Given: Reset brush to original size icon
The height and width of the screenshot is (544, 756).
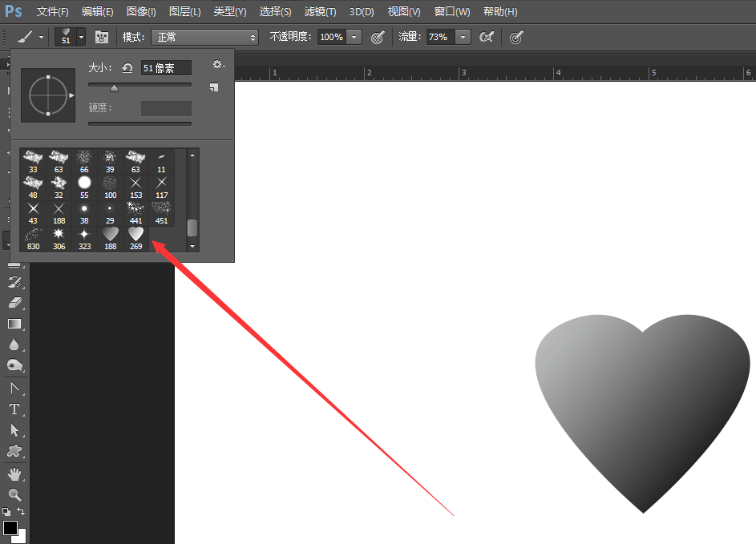Looking at the screenshot, I should click(127, 68).
